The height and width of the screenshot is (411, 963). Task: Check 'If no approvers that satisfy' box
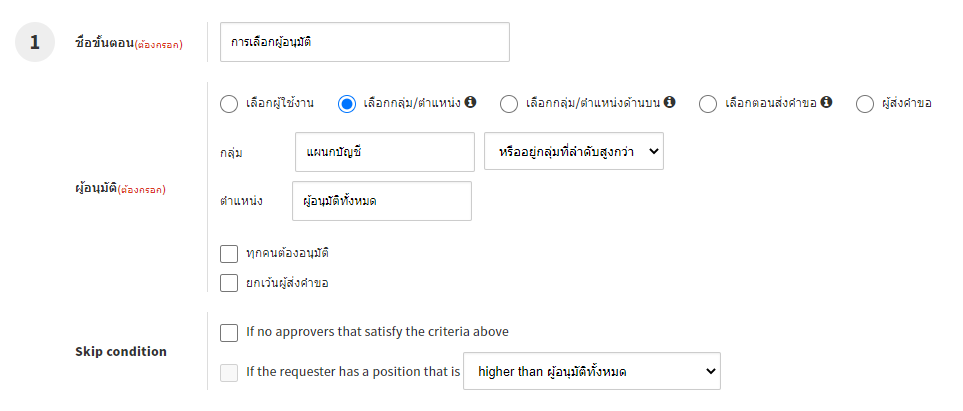[x=229, y=332]
